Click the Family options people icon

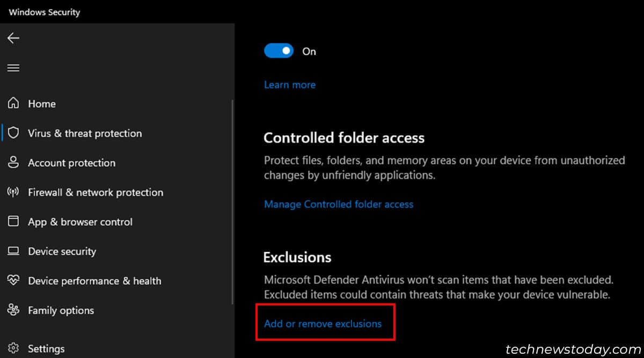point(13,310)
